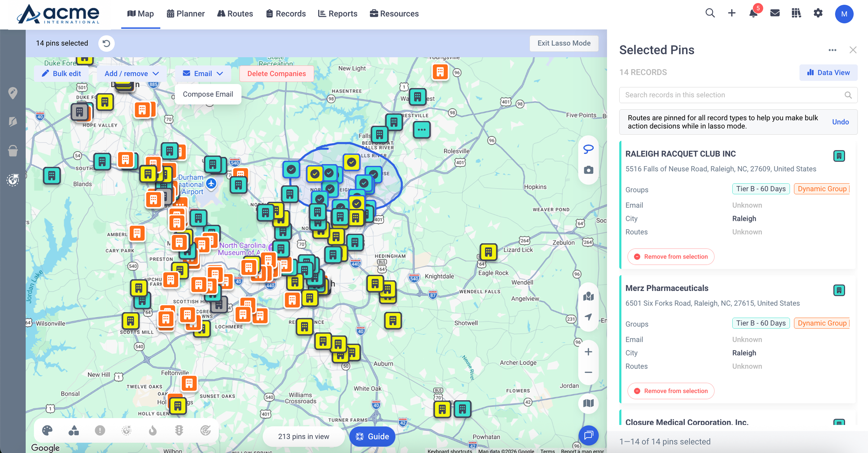This screenshot has width=868, height=453.
Task: Zoom out with the minus map control
Action: (x=588, y=372)
